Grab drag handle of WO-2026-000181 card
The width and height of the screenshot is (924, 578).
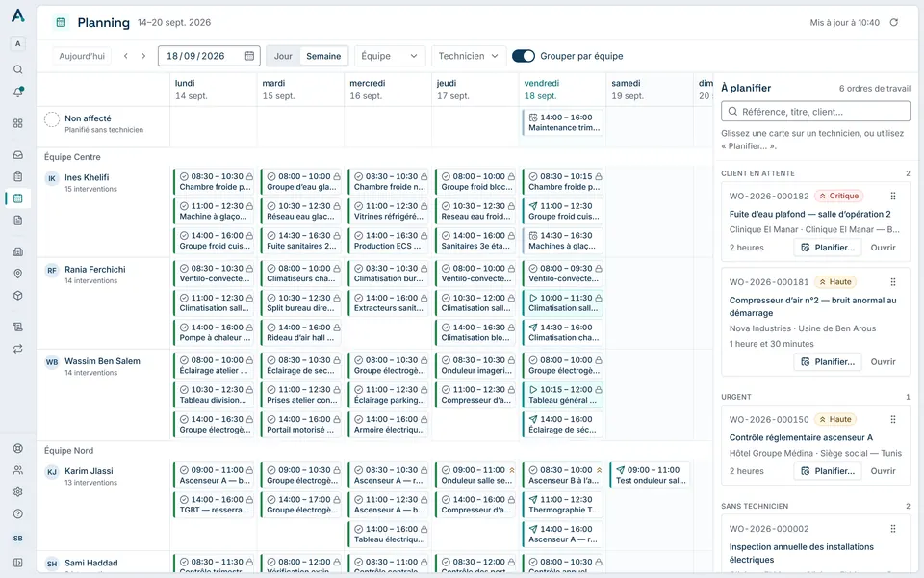tap(893, 282)
